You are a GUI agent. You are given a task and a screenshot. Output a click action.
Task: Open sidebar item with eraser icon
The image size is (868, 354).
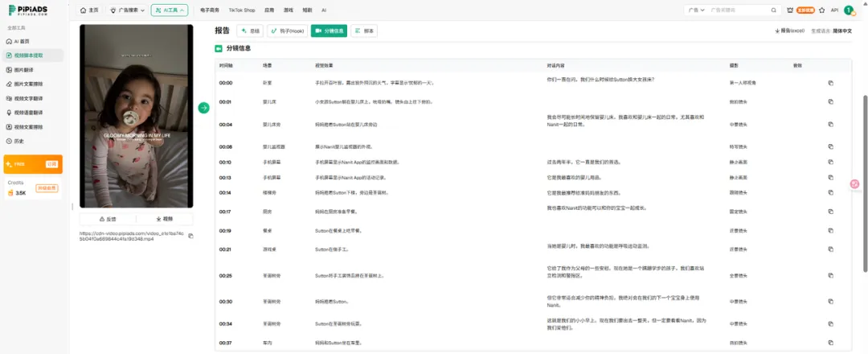click(x=33, y=84)
